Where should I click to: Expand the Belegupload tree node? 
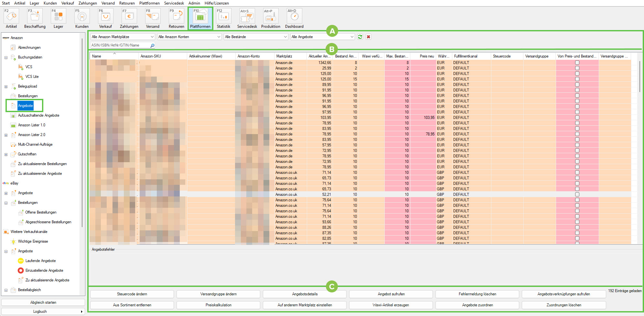6,87
